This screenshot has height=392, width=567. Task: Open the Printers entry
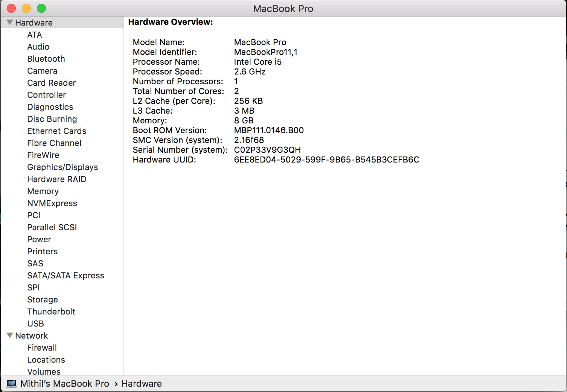coord(43,251)
